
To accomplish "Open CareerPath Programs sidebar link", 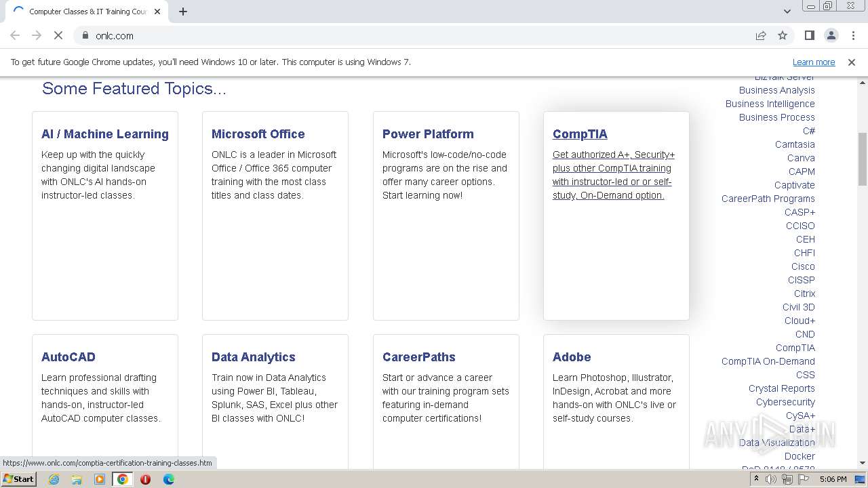I will [x=768, y=199].
